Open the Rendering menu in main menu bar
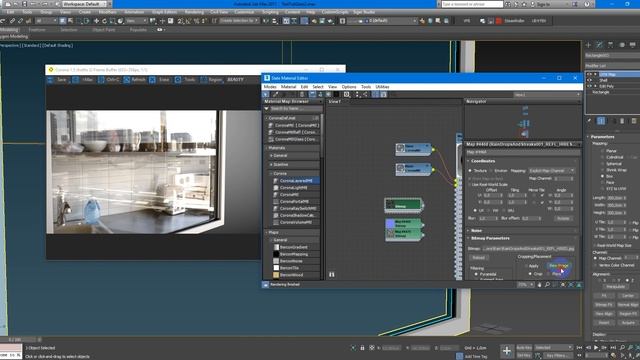The image size is (640, 360). point(194,12)
